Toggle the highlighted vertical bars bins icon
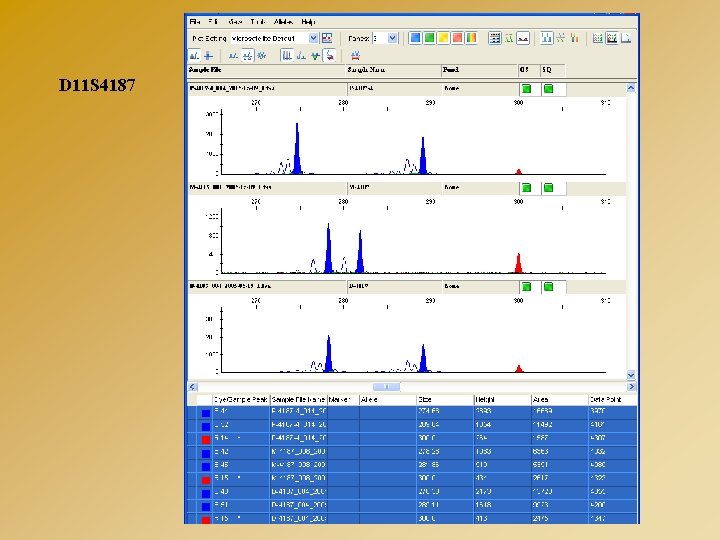 coord(287,56)
